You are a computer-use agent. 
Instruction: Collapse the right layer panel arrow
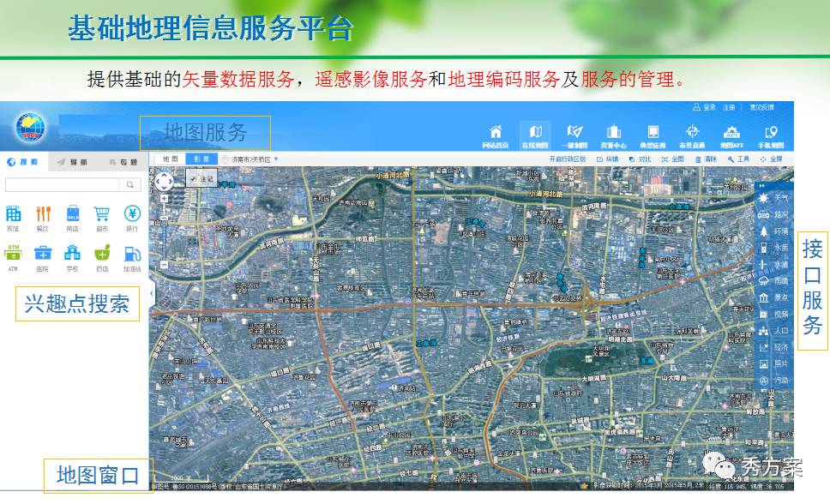point(761,185)
